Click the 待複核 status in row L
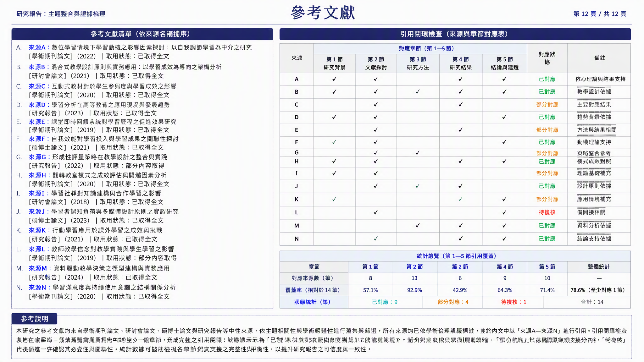The image size is (644, 362). click(547, 212)
